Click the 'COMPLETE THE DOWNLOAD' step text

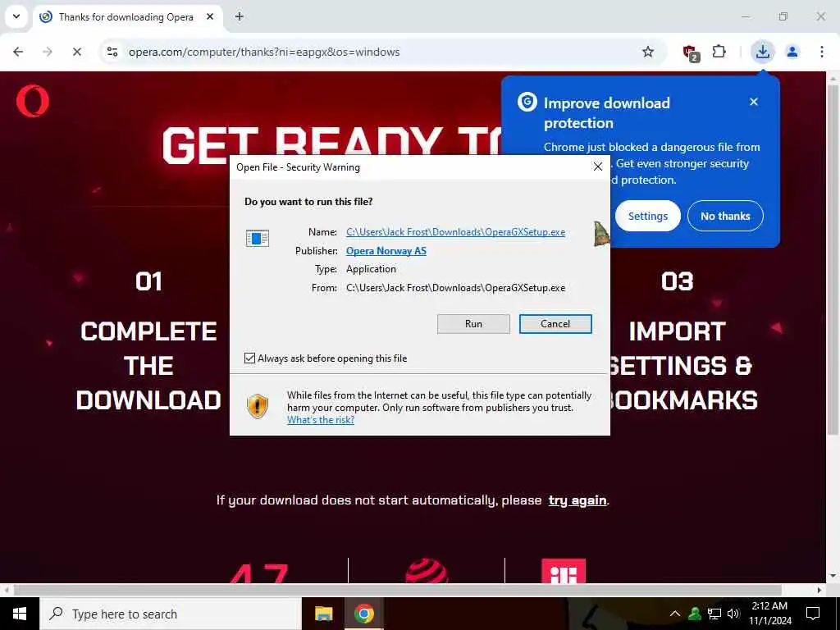coord(148,366)
